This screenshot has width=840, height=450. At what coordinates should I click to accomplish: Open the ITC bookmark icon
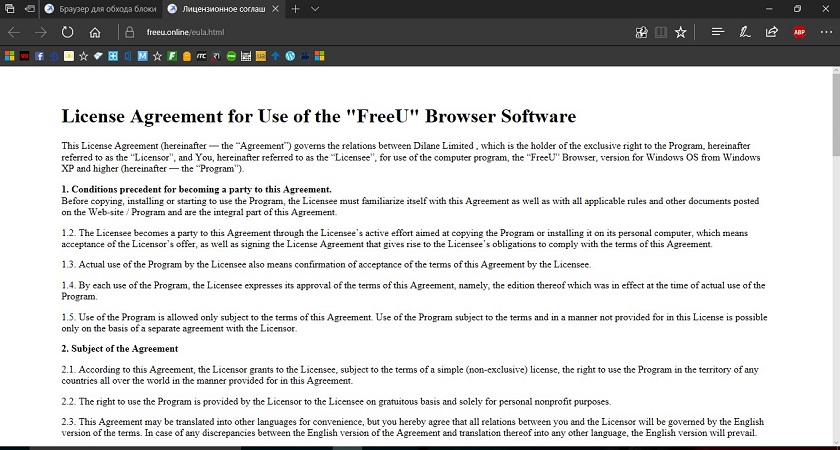coord(201,56)
